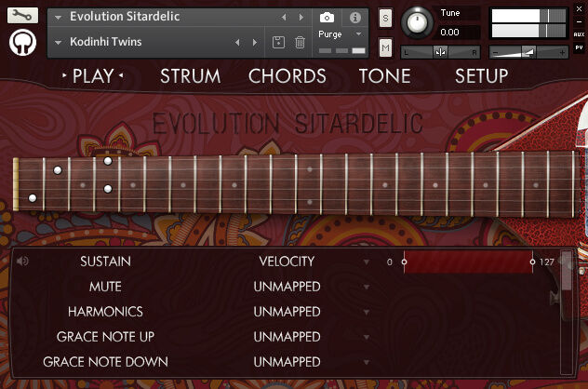Viewport: 588px width, 389px height.
Task: Select the next snapshot arrow
Action: tap(255, 43)
